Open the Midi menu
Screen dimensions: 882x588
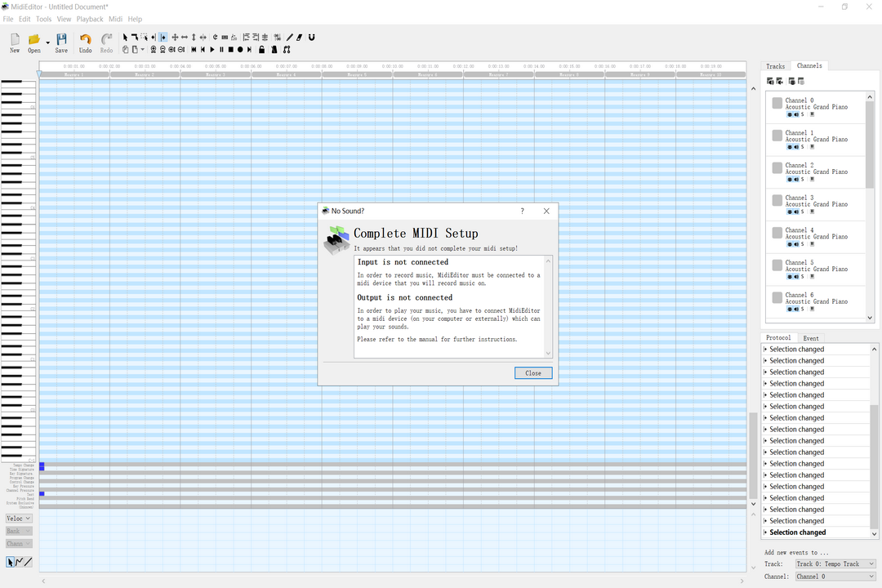coord(115,19)
